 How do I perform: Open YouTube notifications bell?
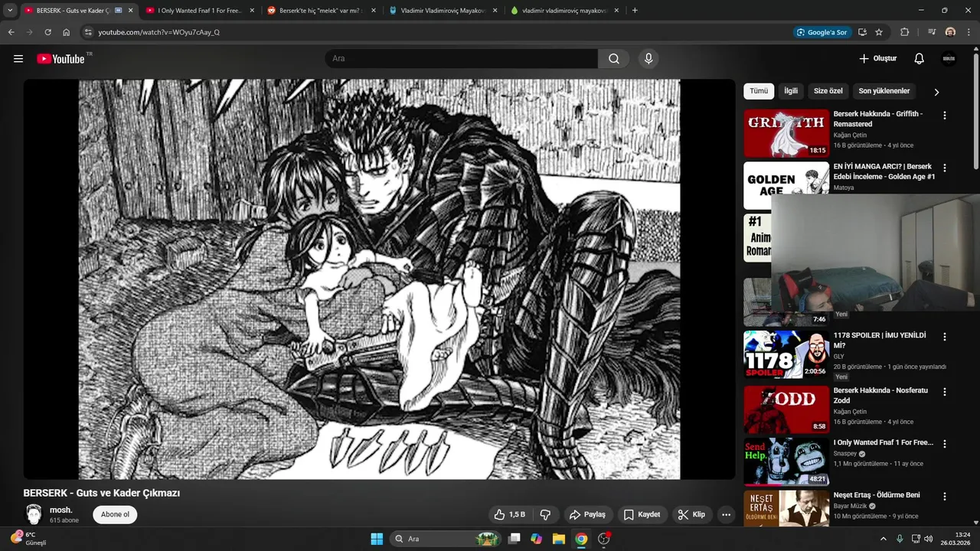point(919,59)
